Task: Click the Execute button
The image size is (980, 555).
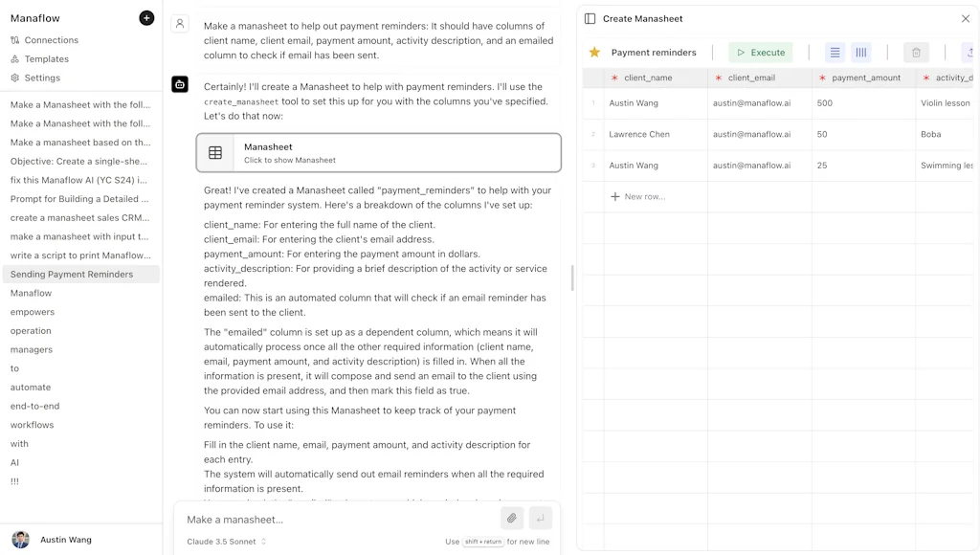Action: (x=761, y=52)
